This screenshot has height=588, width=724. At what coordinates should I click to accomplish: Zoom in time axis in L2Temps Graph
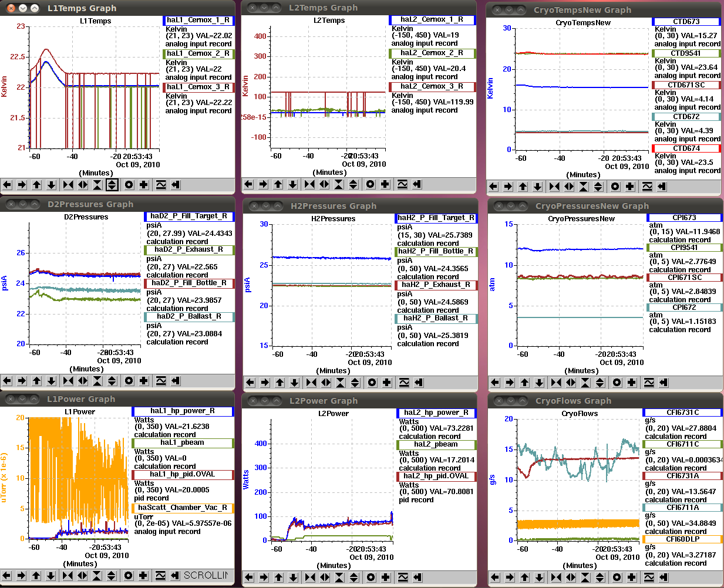(x=309, y=184)
